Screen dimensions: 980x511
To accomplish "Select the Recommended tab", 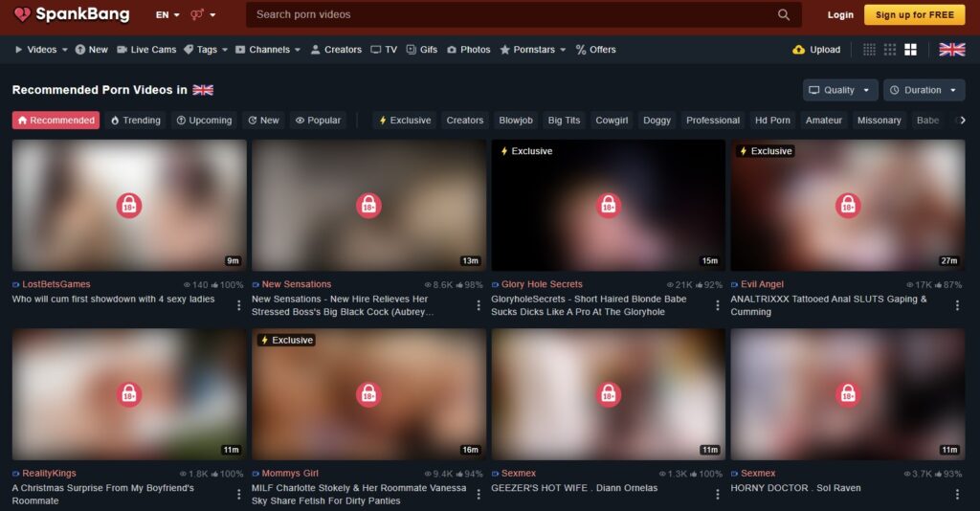I will (56, 120).
